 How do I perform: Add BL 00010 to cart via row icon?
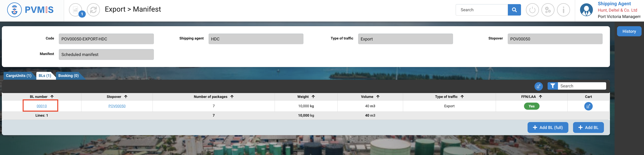pos(588,106)
